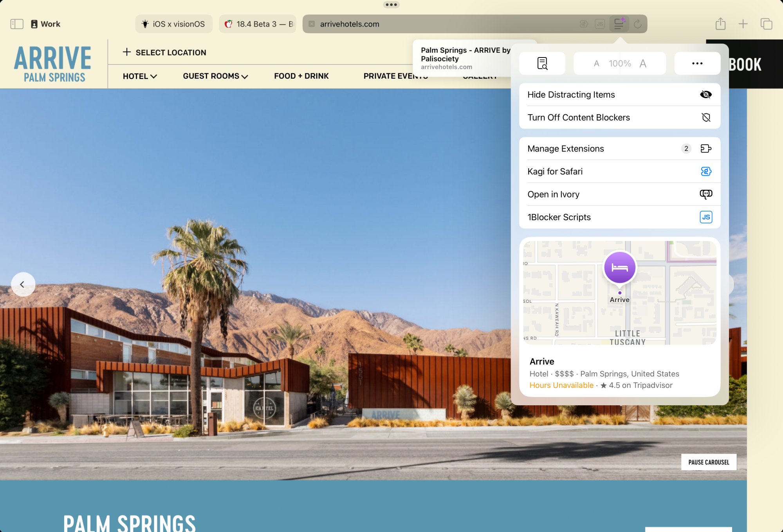Open the tab overview icon
This screenshot has width=783, height=532.
point(766,24)
